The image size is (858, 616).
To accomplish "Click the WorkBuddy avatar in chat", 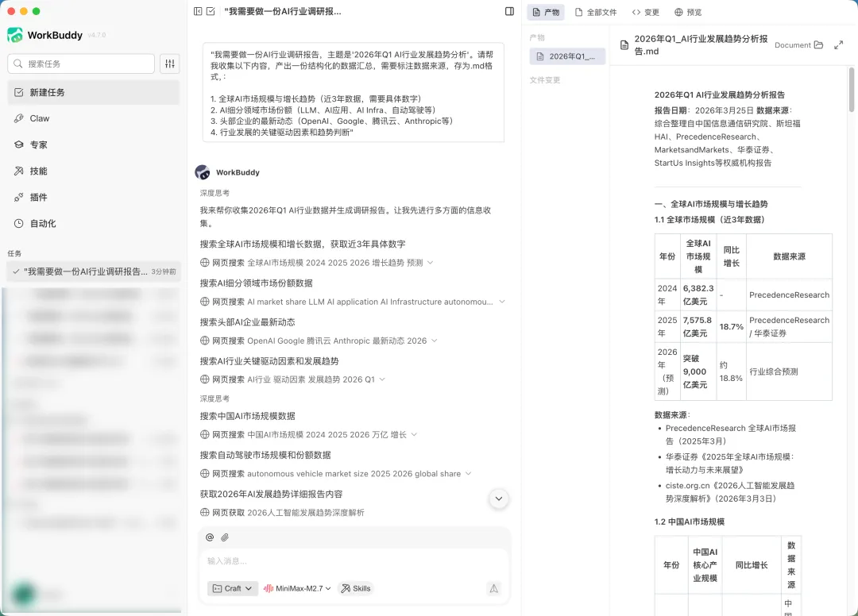I will pos(203,172).
